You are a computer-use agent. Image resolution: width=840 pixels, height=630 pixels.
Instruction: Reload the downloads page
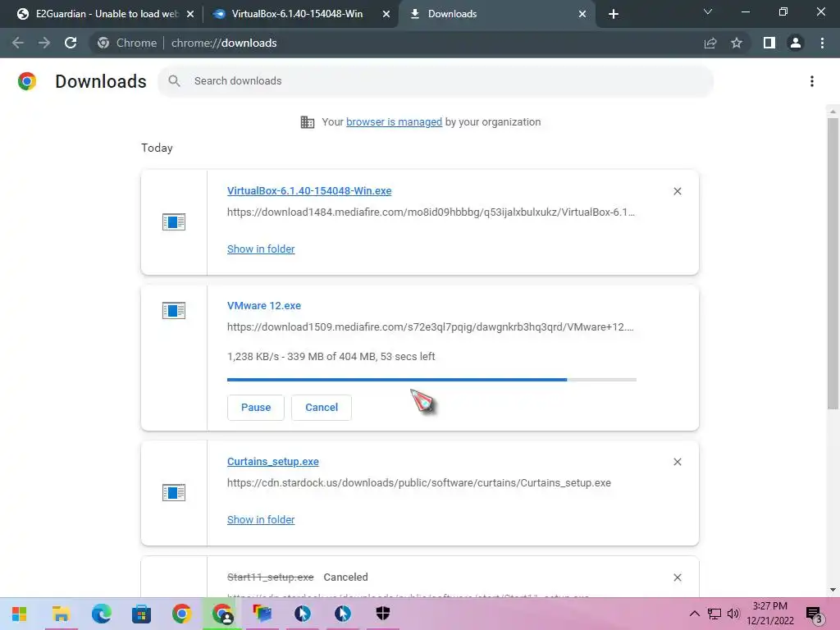coord(71,43)
